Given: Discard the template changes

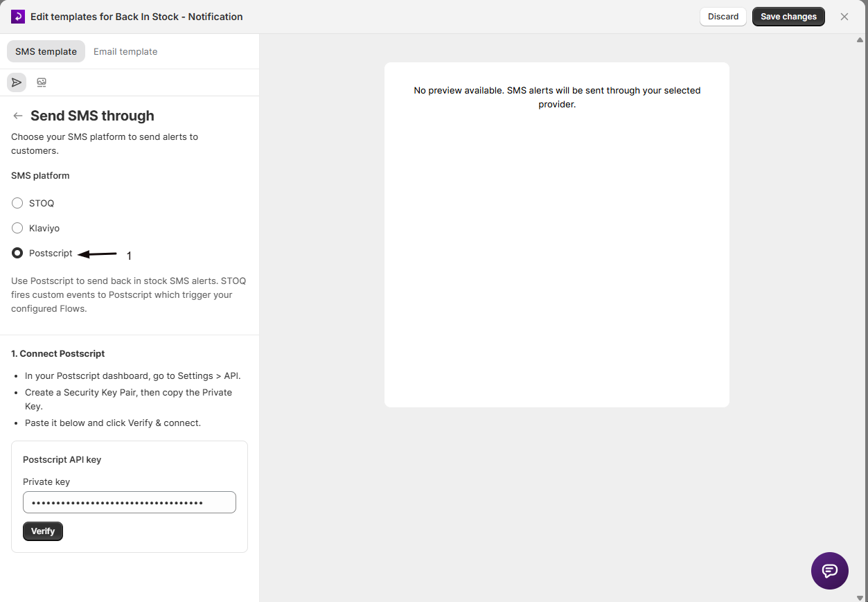Looking at the screenshot, I should click(723, 17).
